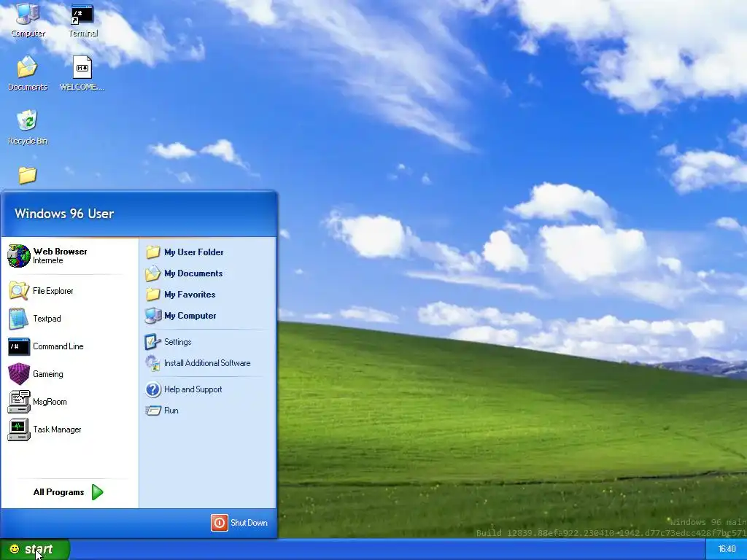Image resolution: width=747 pixels, height=560 pixels.
Task: Open the Recycle Bin on desktop
Action: [x=28, y=127]
